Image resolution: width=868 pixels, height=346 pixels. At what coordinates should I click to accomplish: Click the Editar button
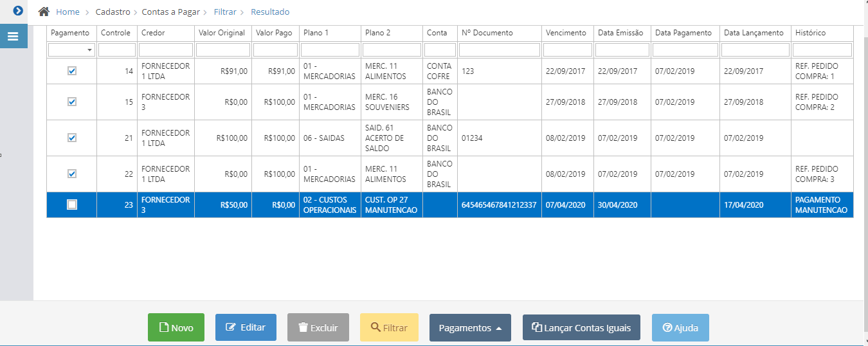246,327
